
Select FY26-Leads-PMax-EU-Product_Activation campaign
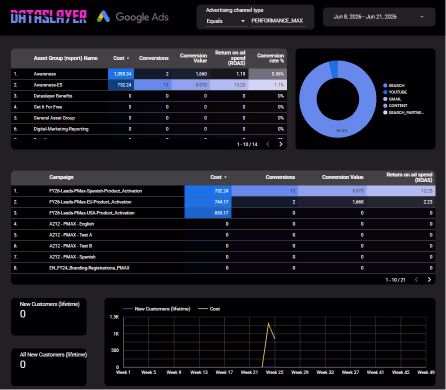click(223, 202)
